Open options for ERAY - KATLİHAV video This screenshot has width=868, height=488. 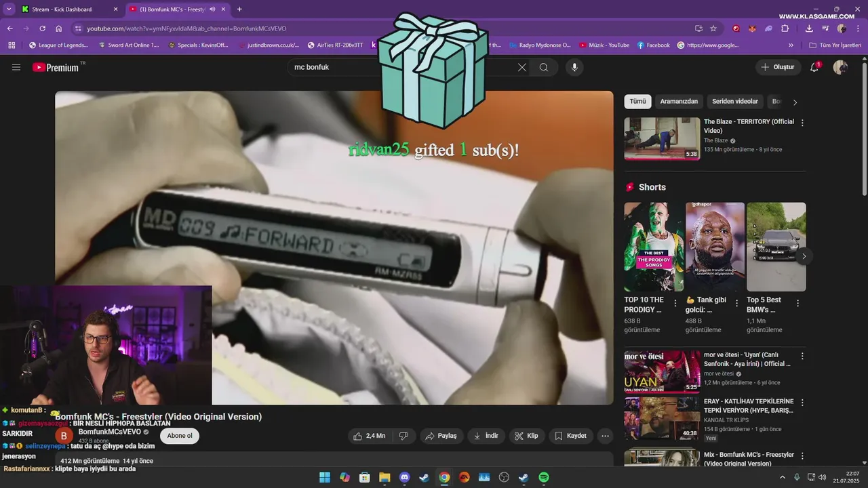(802, 403)
